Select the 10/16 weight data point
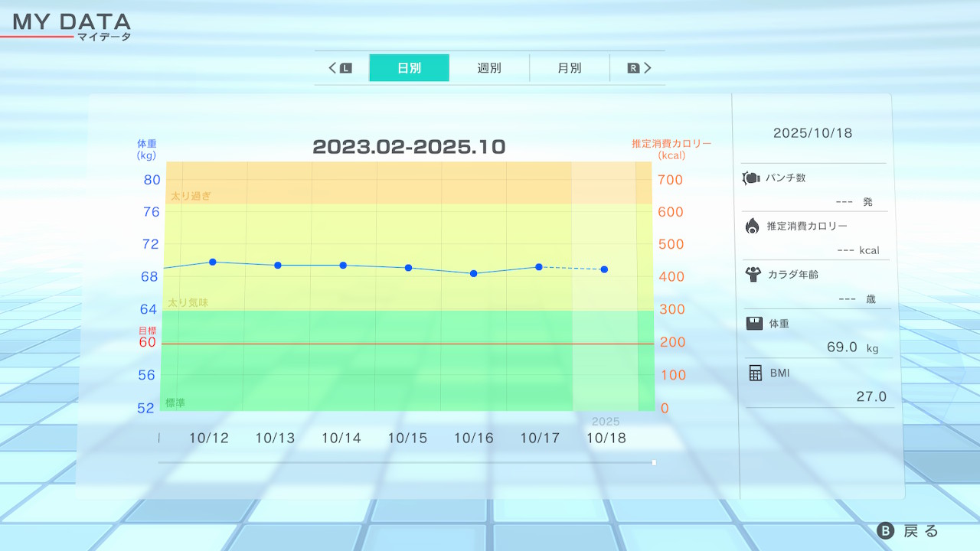 [473, 273]
